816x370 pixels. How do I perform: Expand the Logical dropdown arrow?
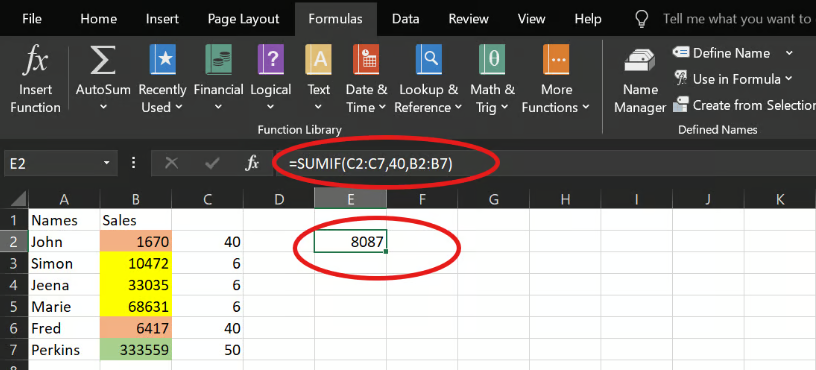tap(271, 107)
